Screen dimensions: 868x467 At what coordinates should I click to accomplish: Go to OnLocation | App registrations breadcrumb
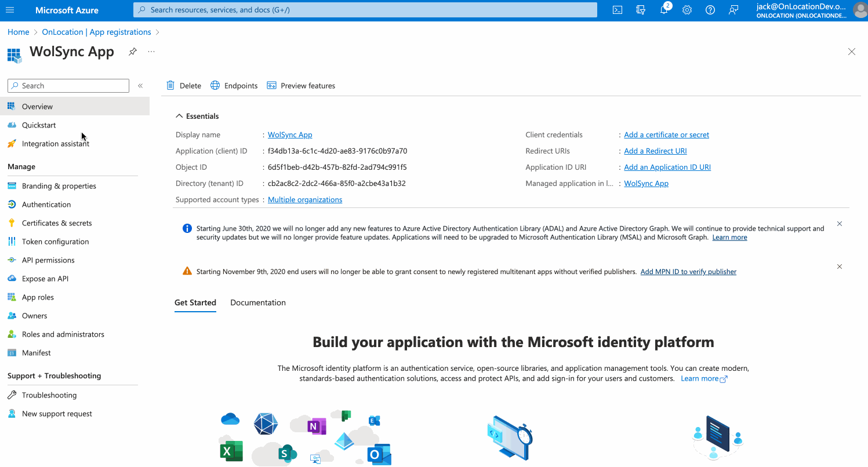97,32
